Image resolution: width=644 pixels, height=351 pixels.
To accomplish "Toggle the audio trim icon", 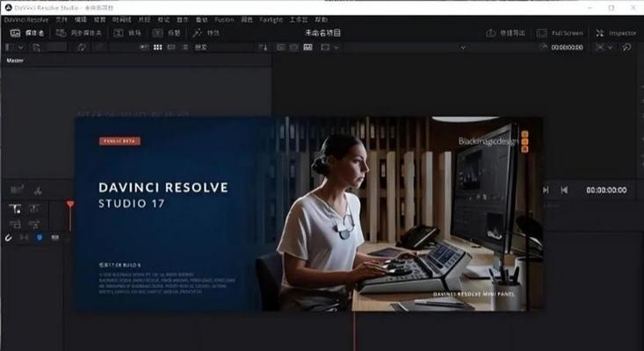I will pos(24,238).
